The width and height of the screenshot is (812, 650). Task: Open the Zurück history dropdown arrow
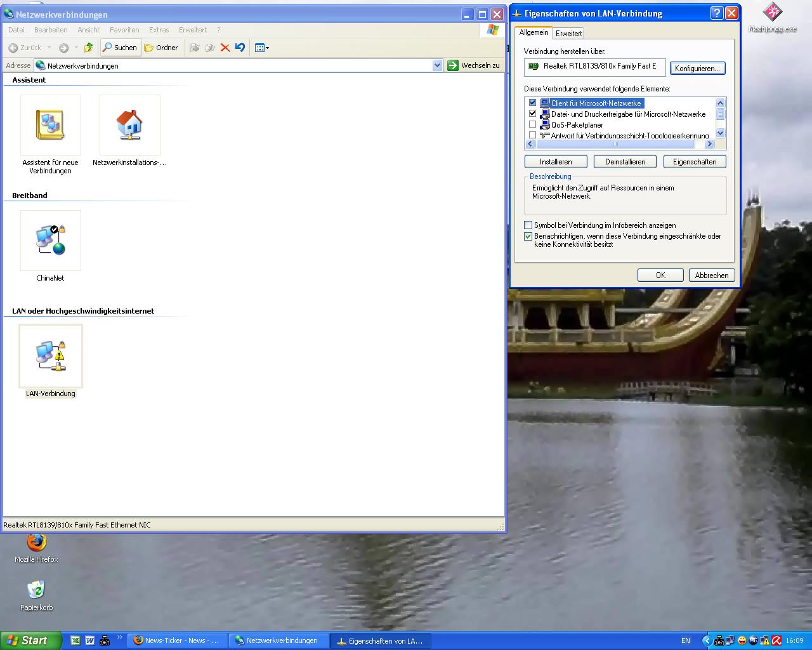point(49,48)
